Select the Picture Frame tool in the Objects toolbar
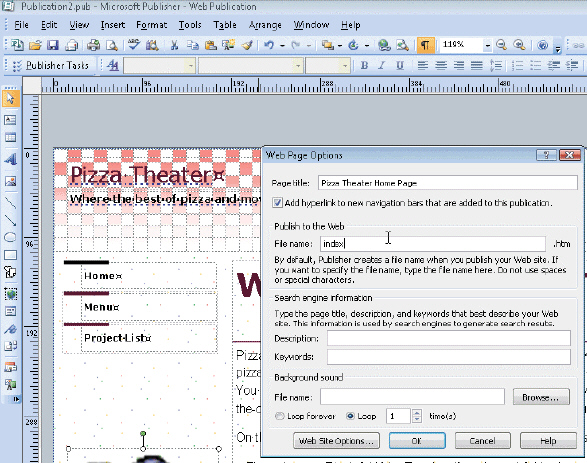 click(x=10, y=182)
